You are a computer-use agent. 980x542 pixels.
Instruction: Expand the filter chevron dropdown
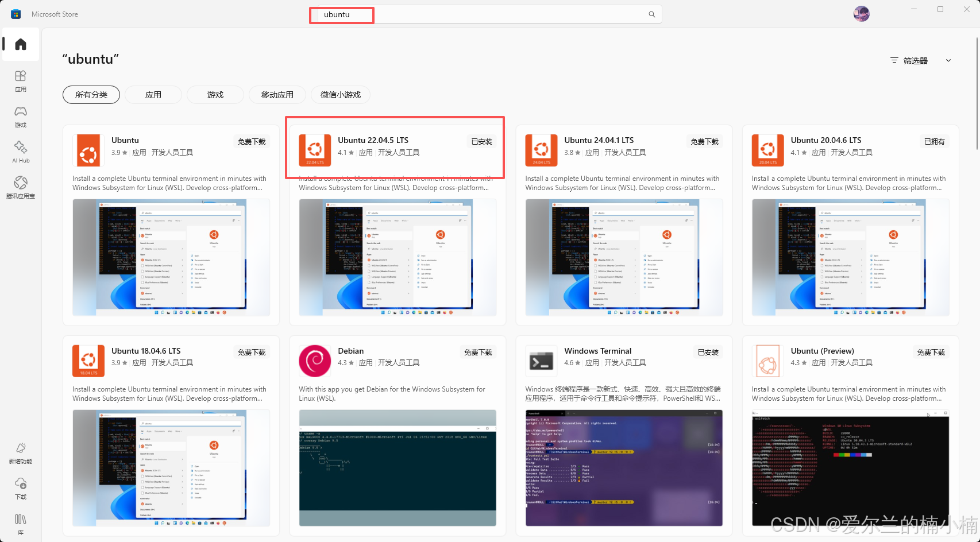948,60
